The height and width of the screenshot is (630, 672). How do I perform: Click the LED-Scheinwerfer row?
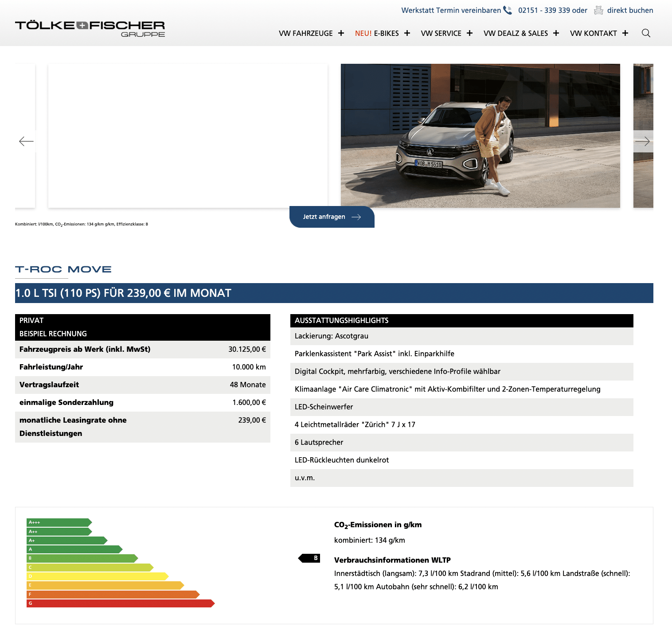click(462, 407)
